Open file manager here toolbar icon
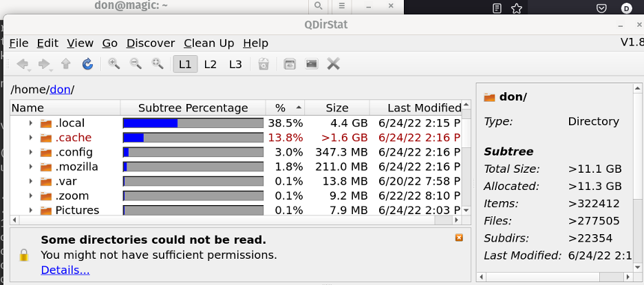 (x=290, y=64)
